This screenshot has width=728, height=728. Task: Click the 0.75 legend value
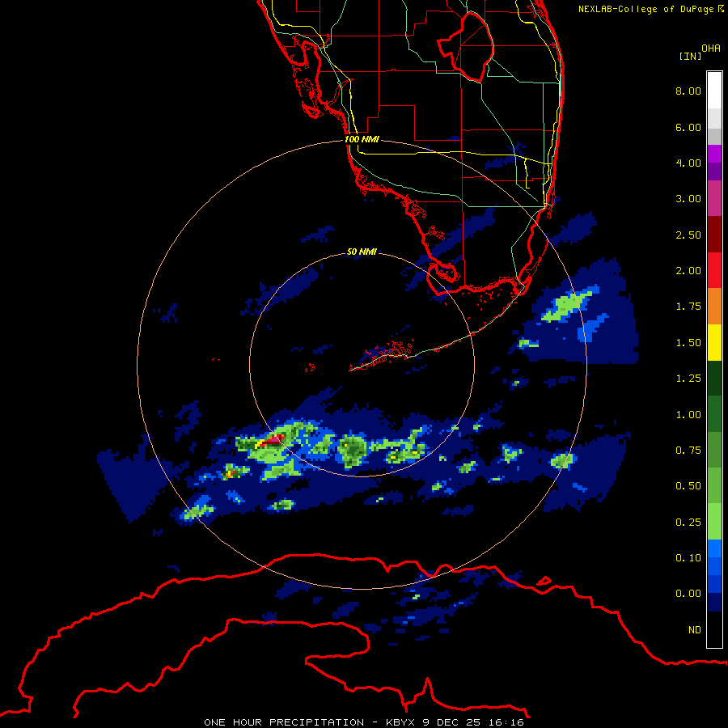pos(688,451)
